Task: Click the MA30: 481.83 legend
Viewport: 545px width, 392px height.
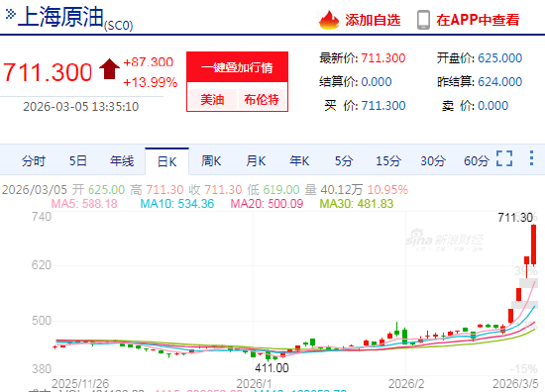Action: (x=357, y=204)
